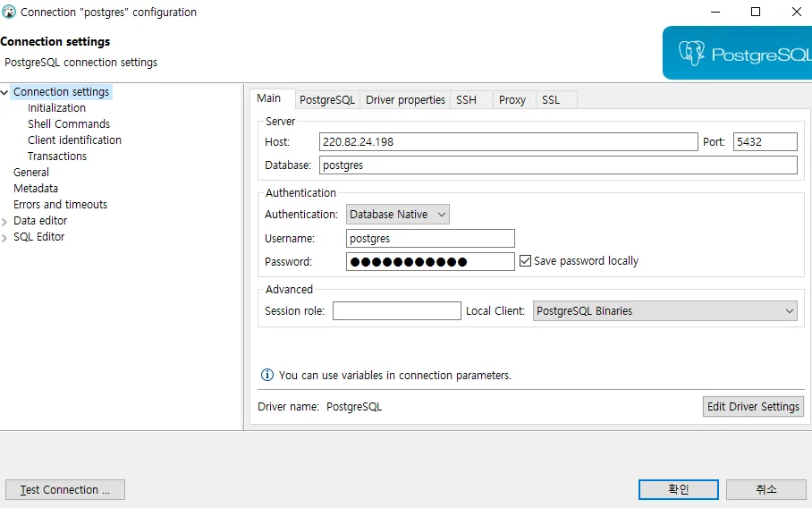Select Transactions in the settings tree
812x508 pixels.
(x=57, y=157)
